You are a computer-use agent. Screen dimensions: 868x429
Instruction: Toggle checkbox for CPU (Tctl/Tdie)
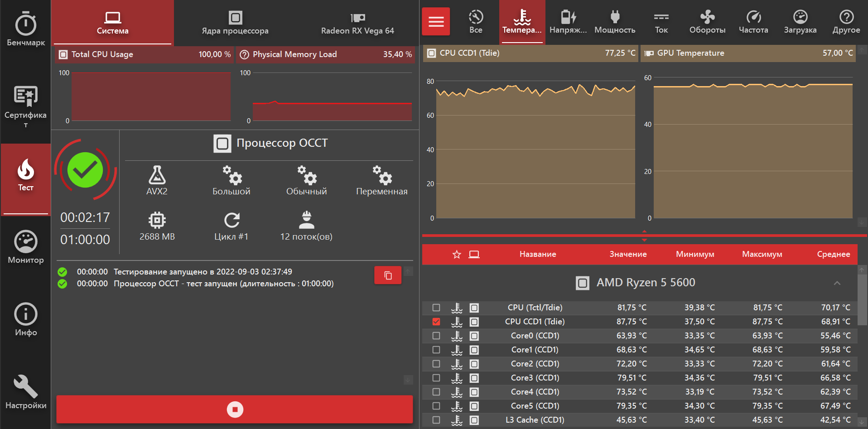click(436, 308)
